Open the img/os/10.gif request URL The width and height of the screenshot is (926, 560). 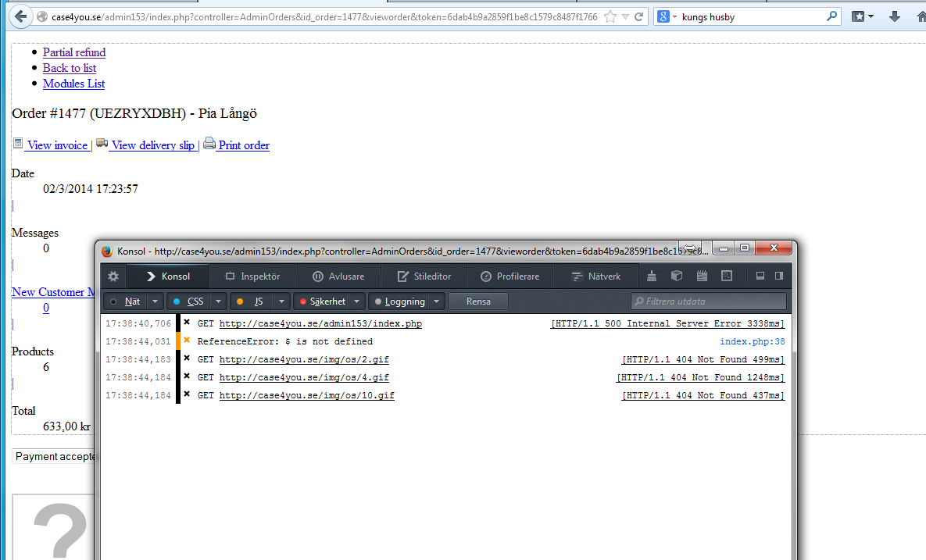coord(307,395)
